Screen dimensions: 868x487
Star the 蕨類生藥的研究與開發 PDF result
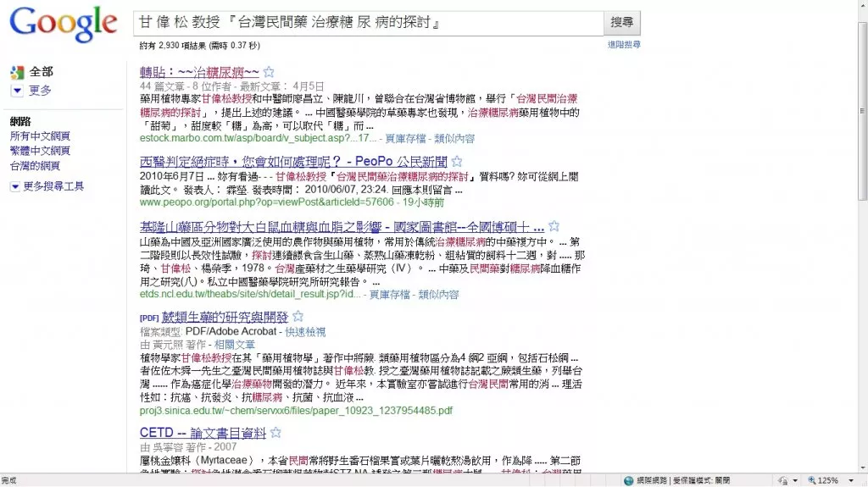pyautogui.click(x=298, y=317)
